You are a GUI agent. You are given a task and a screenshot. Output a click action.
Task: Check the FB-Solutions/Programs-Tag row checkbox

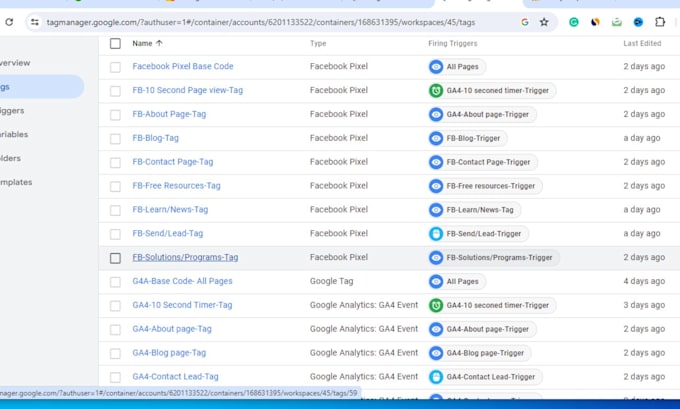(x=115, y=258)
